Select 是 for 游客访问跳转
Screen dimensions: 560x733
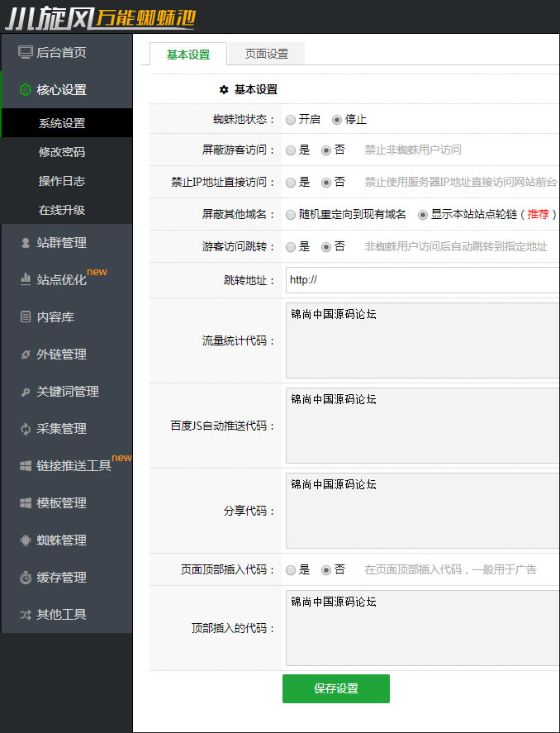[291, 247]
